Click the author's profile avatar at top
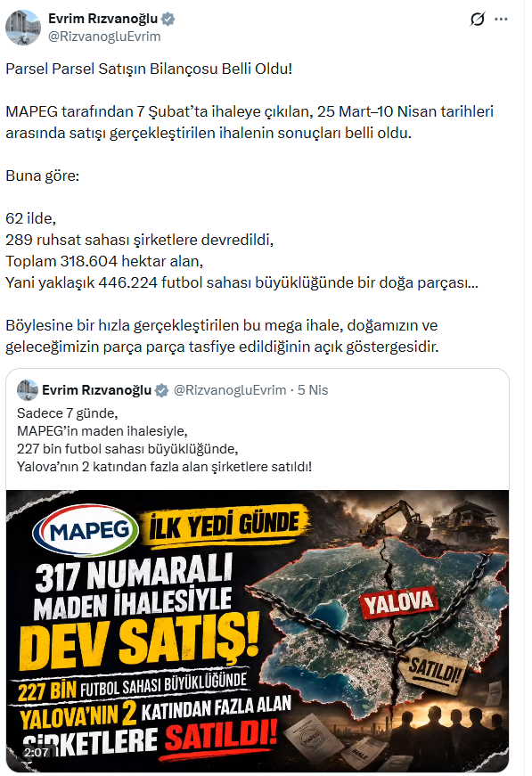The height and width of the screenshot is (776, 532). point(23,28)
